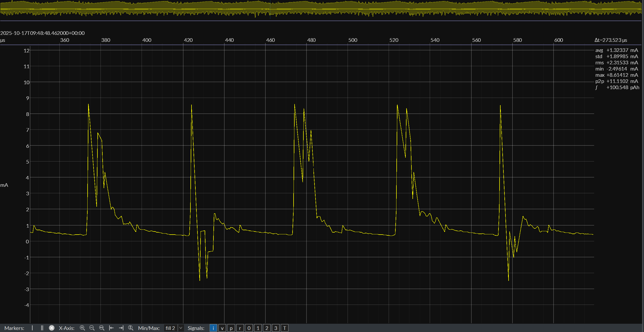The height and width of the screenshot is (332, 644).
Task: Toggle the range signal 'r'
Action: tap(240, 328)
